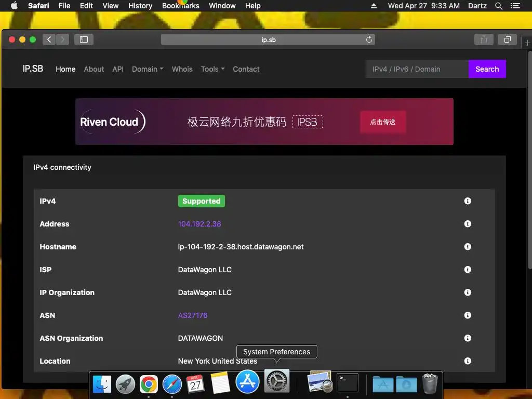Expand the Tools dropdown in site nav

[212, 69]
